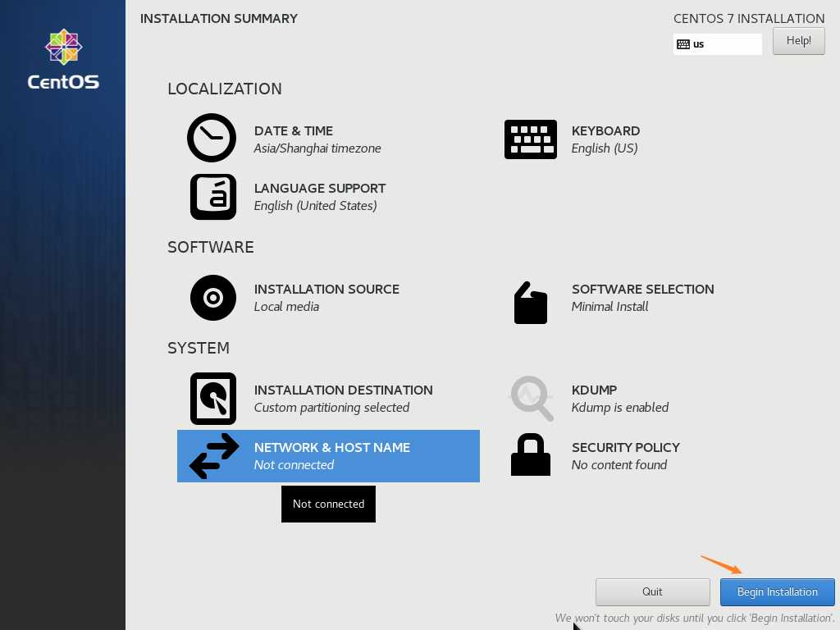This screenshot has width=840, height=630.
Task: Click the Quit button
Action: pyautogui.click(x=652, y=592)
